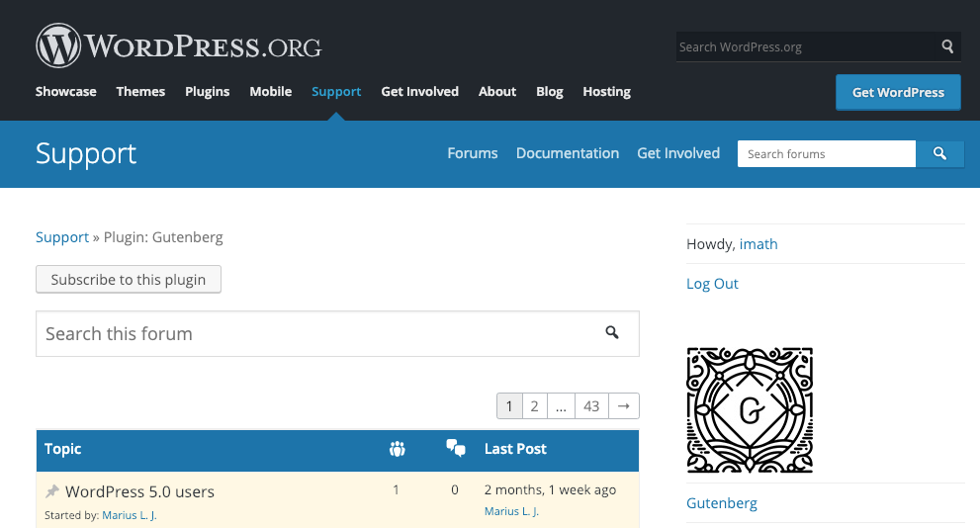Go to page 2 in pagination
Image resolution: width=980 pixels, height=528 pixels.
pyautogui.click(x=534, y=406)
